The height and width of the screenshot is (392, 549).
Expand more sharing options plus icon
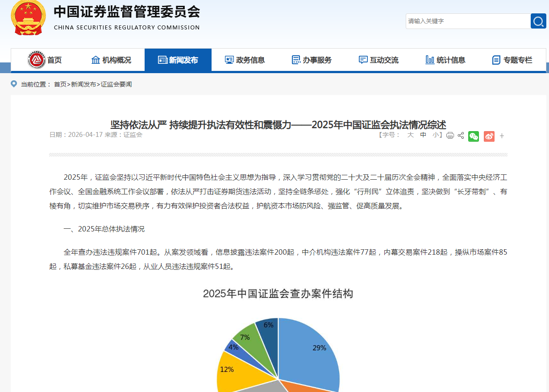502,136
